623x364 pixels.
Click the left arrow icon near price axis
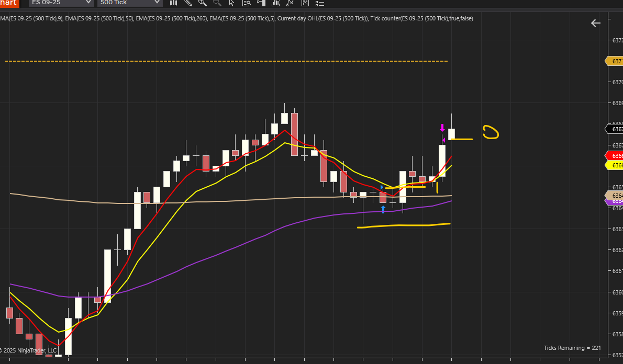click(596, 24)
